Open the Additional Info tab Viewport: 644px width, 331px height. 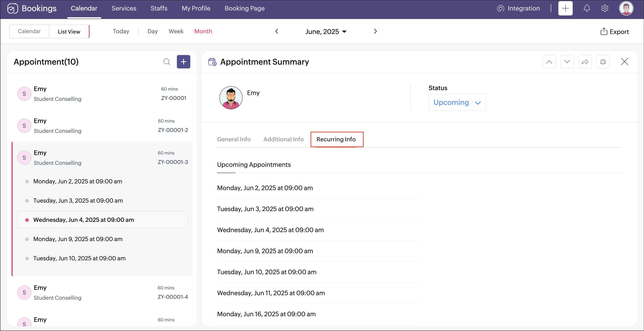click(x=284, y=139)
